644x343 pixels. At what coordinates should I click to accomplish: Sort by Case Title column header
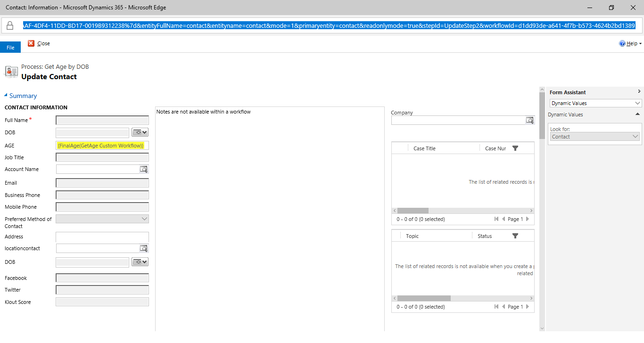(x=424, y=148)
